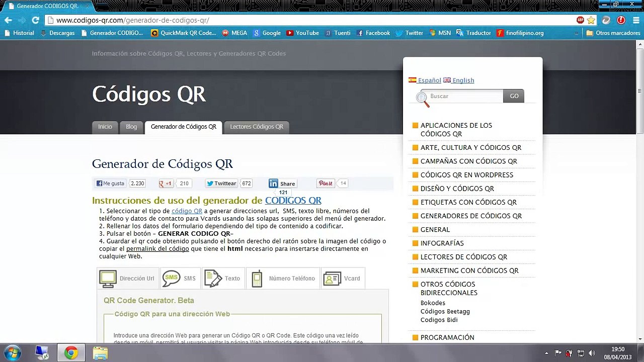Open the Otros marcadores folder
The height and width of the screenshot is (362, 644).
613,33
